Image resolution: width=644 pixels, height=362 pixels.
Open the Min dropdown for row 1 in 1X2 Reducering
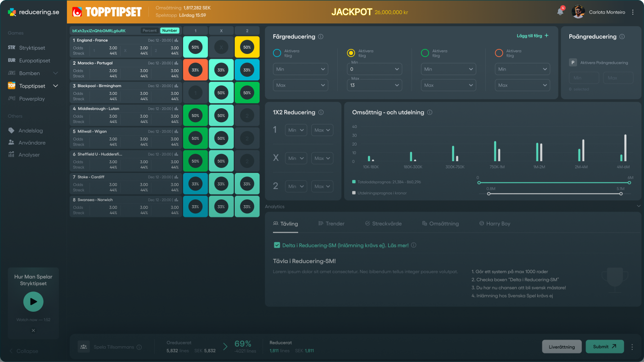296,130
